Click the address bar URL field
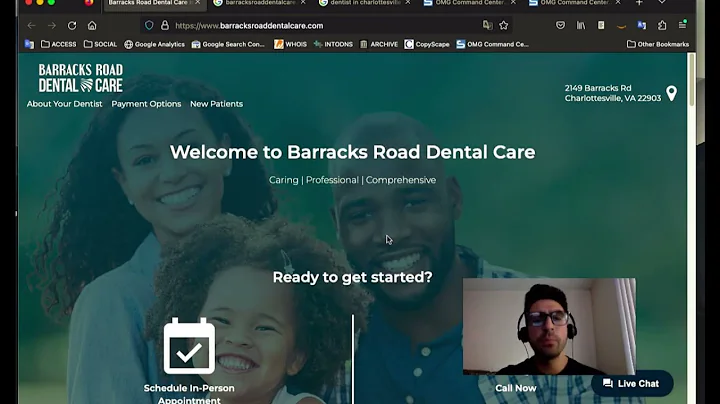Image resolution: width=720 pixels, height=404 pixels. 326,26
